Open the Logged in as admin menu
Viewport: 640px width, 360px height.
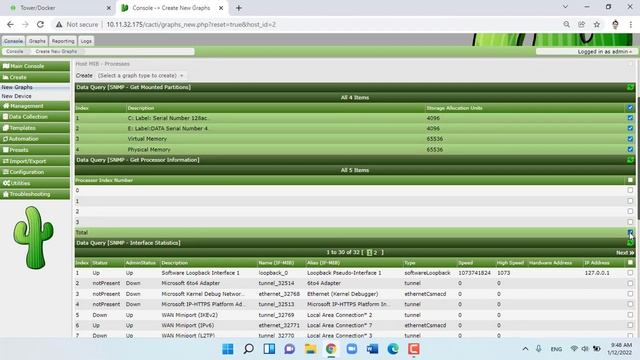coord(604,51)
